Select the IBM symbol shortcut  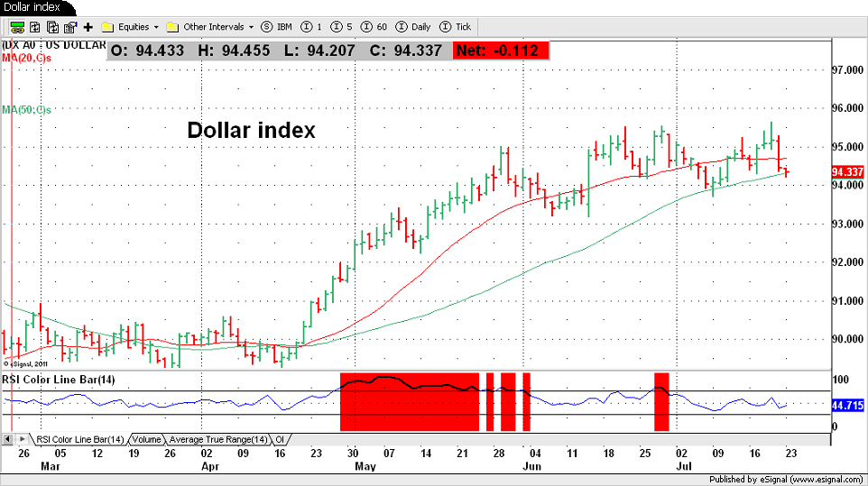tap(276, 26)
